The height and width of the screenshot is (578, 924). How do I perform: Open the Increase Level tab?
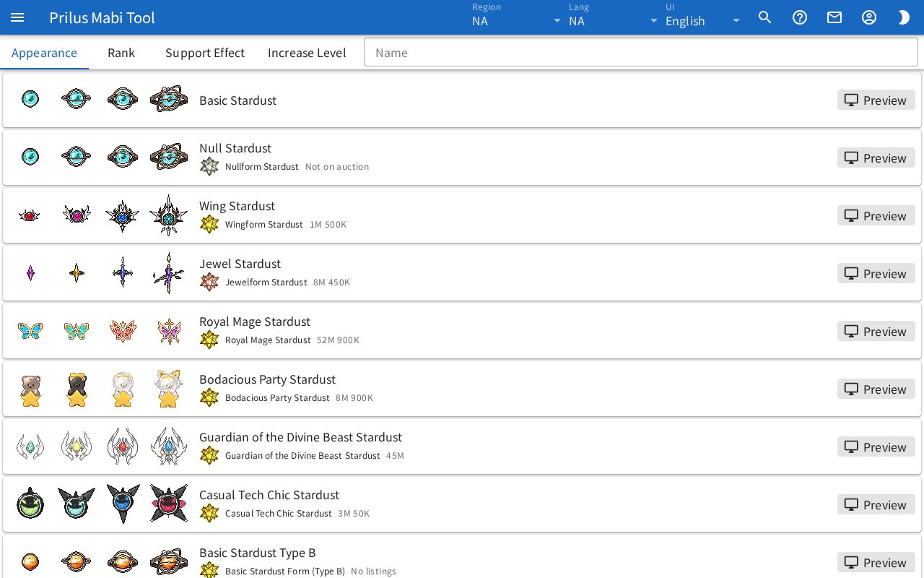click(x=307, y=53)
